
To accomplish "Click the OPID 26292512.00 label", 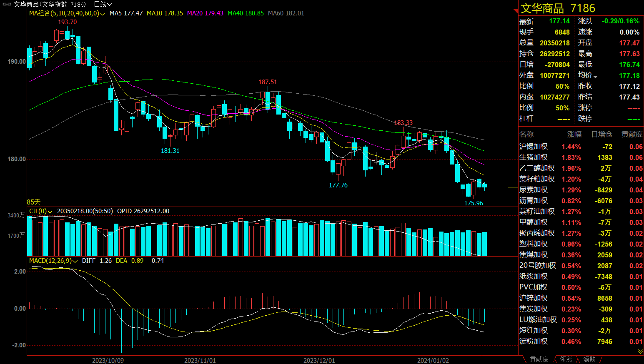I will [x=143, y=211].
